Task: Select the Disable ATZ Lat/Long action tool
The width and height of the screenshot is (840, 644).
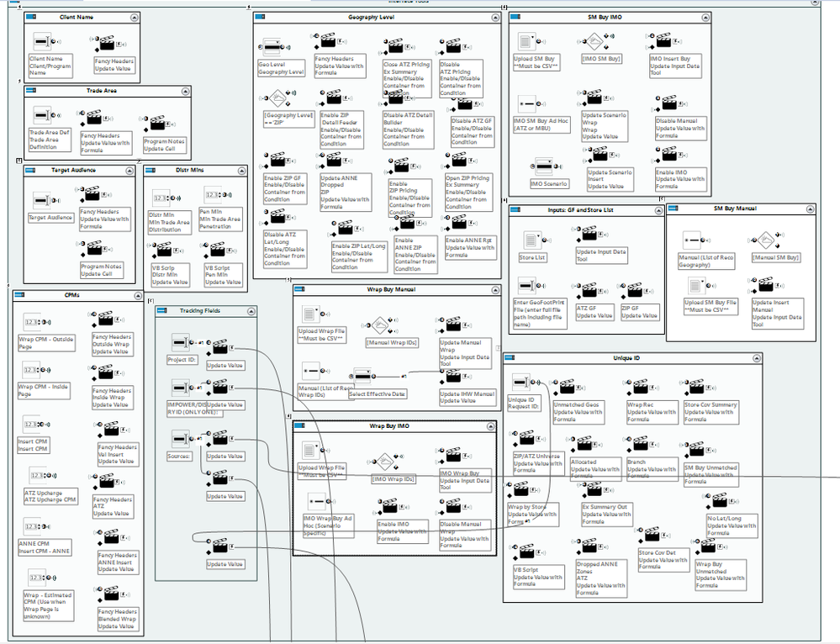Action: point(277,216)
